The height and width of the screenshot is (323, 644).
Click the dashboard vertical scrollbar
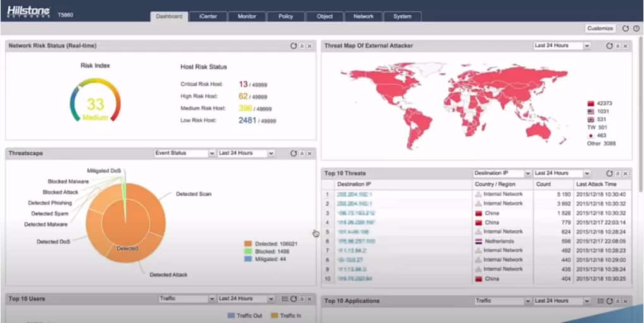click(x=641, y=114)
